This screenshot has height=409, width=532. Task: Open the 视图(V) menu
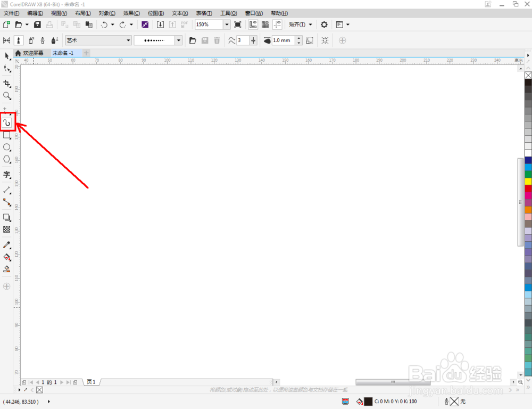point(59,13)
